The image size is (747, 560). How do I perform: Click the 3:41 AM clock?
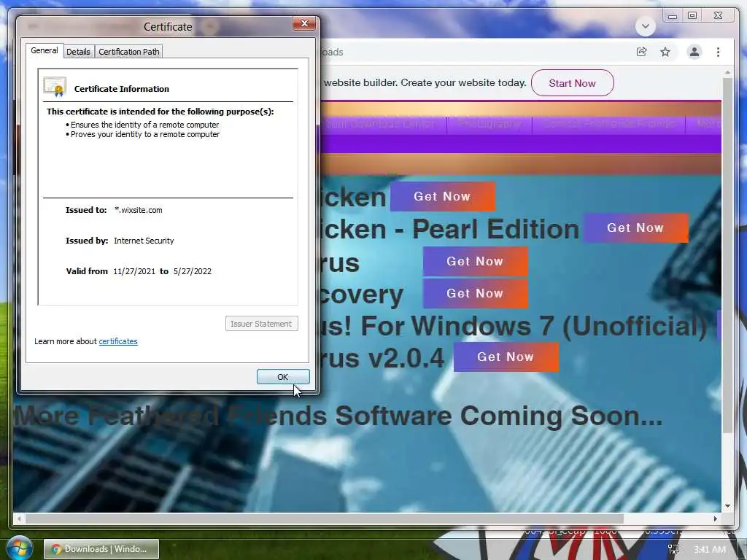(x=711, y=550)
